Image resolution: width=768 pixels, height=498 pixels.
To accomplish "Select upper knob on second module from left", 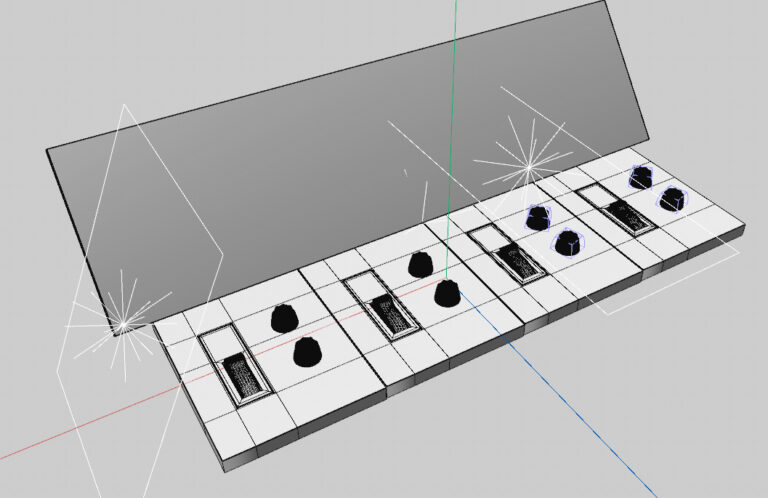I will point(421,265).
